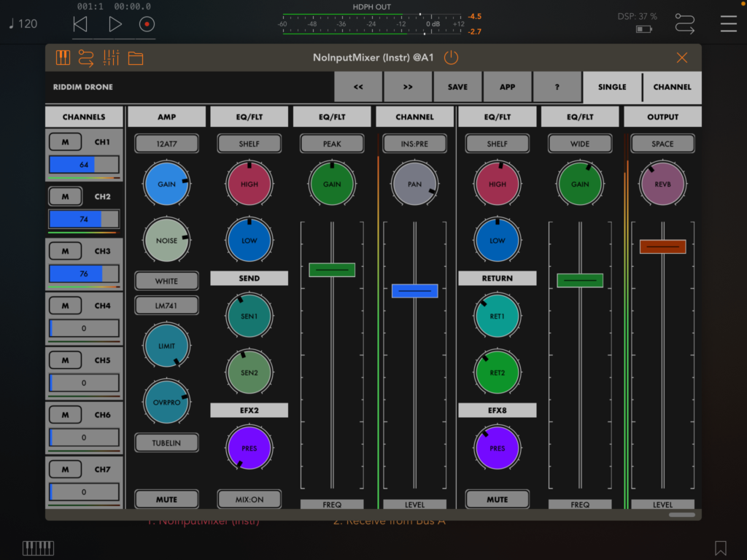Click the SEN1 send knob
This screenshot has height=560, width=747.
(x=249, y=316)
